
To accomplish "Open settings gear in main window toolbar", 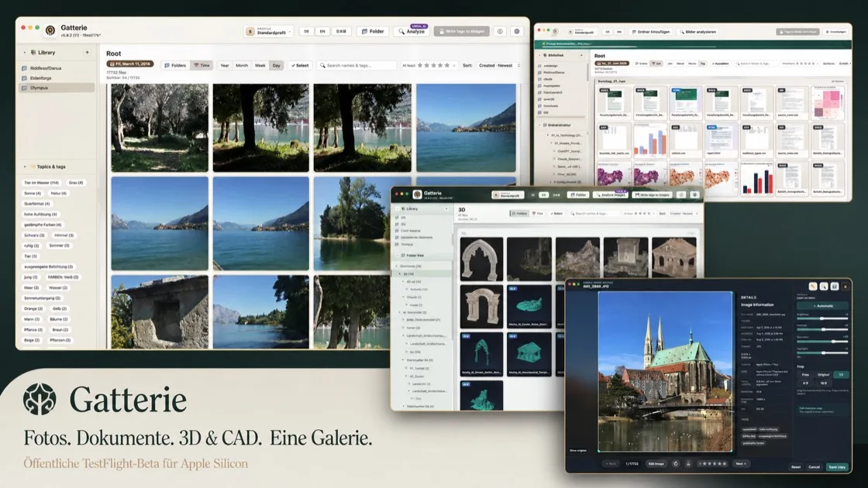I will (x=517, y=32).
